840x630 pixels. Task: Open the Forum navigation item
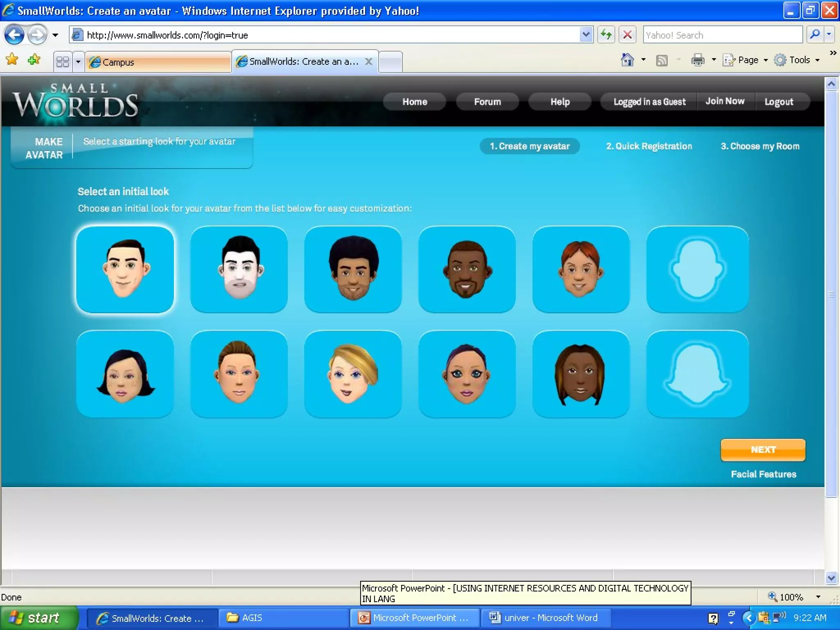487,102
